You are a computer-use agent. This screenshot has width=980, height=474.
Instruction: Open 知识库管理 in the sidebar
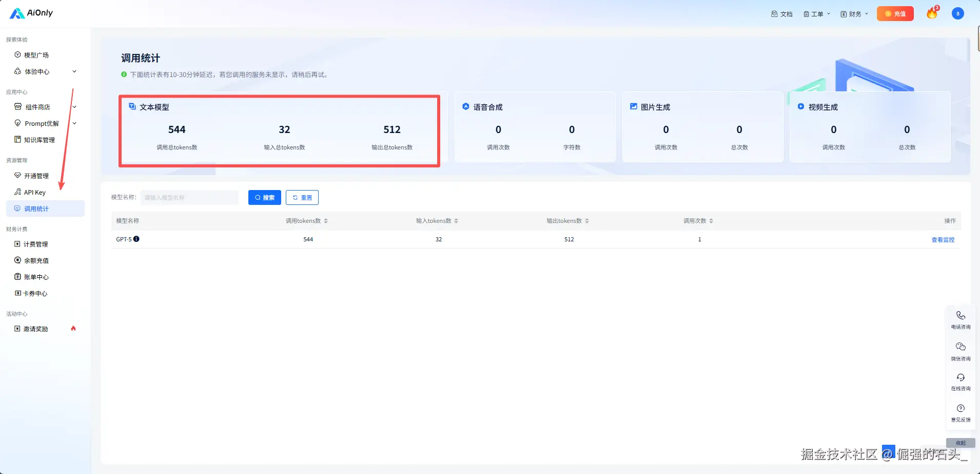tap(40, 140)
